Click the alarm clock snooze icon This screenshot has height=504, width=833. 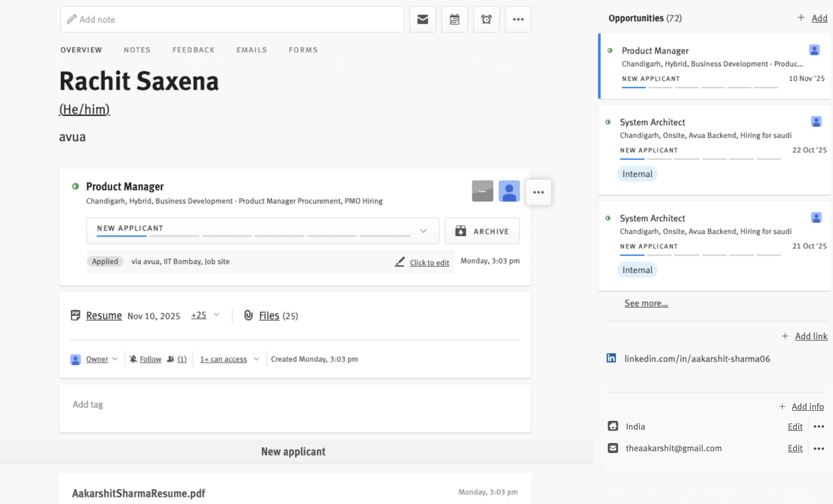486,19
